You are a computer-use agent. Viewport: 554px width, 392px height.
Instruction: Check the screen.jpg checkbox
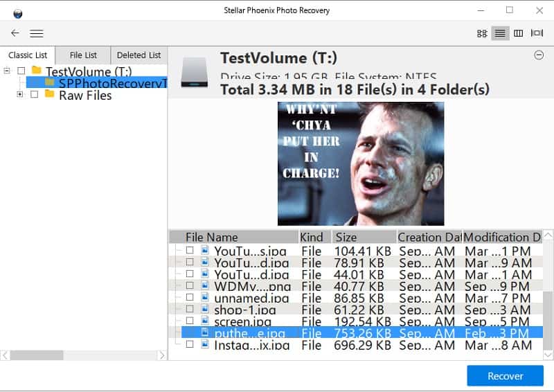[x=190, y=321]
